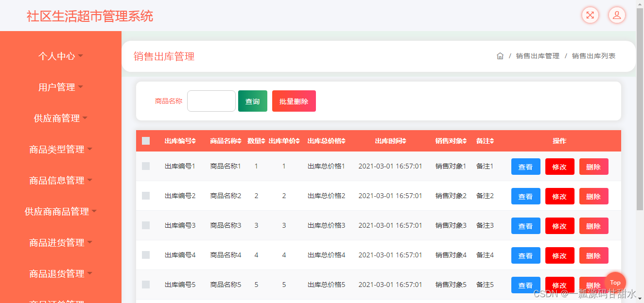Screen dimensions: 644x303
Task: Click 销售出库管理 in the breadcrumb
Action: coord(538,56)
